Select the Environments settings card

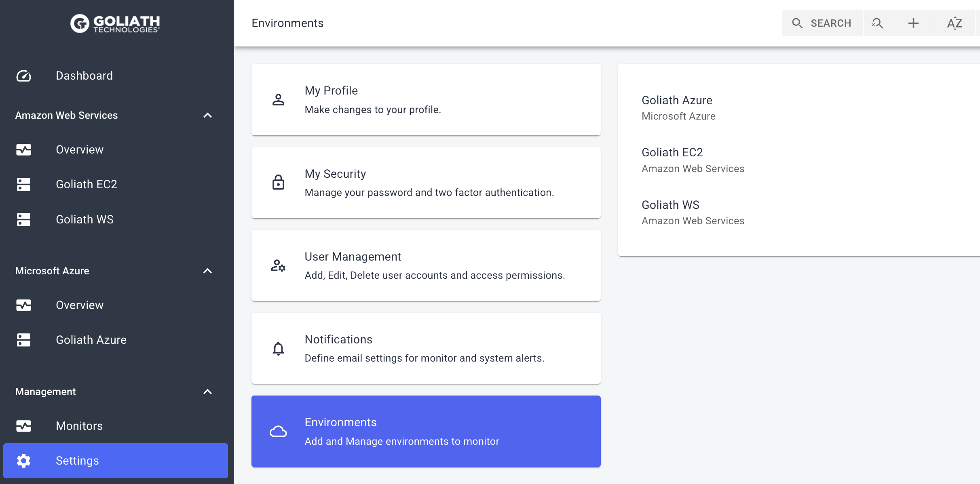426,431
